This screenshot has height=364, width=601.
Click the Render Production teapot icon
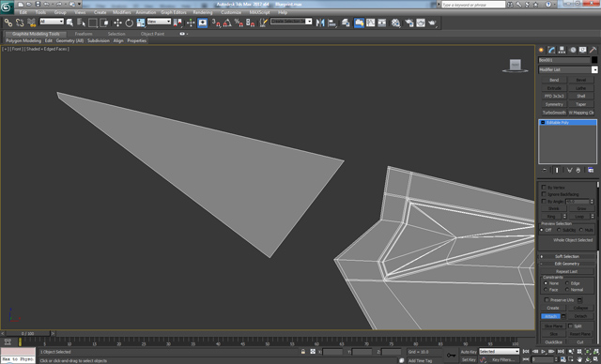tap(432, 23)
